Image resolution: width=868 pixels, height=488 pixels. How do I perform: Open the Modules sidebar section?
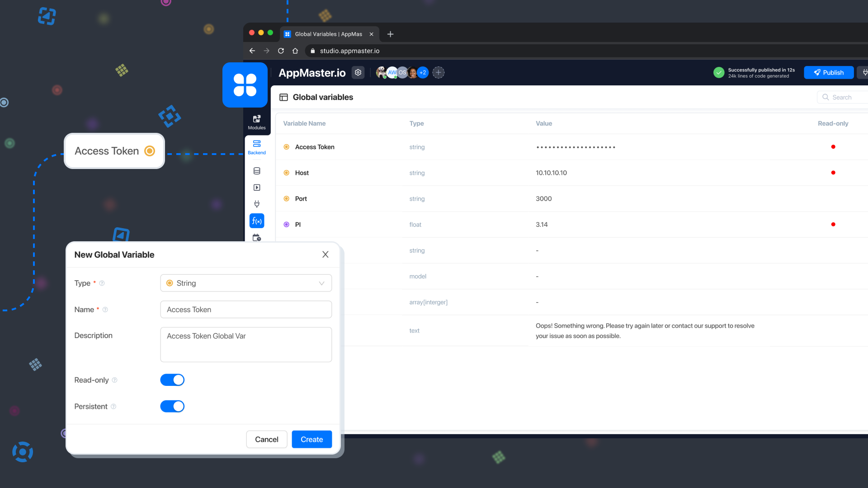257,122
